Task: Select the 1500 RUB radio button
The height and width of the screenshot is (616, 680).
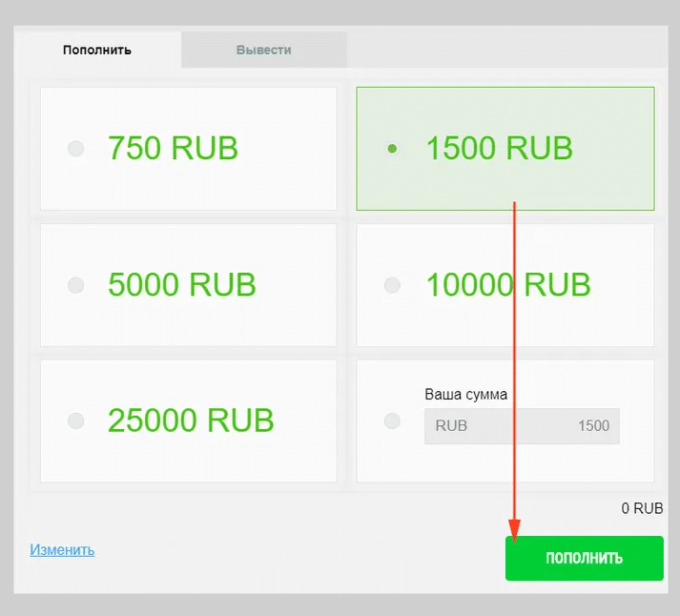Action: (392, 149)
